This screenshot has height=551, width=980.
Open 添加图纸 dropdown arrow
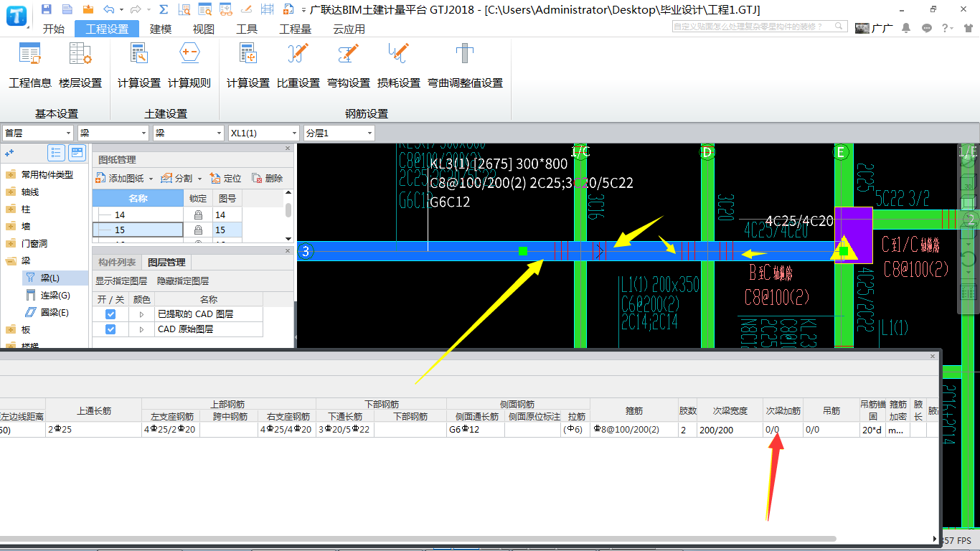point(151,179)
